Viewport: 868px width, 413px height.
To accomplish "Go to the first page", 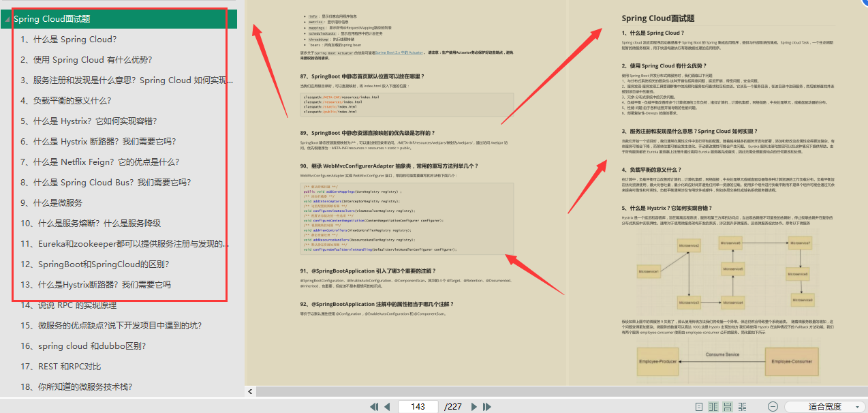I will 374,406.
